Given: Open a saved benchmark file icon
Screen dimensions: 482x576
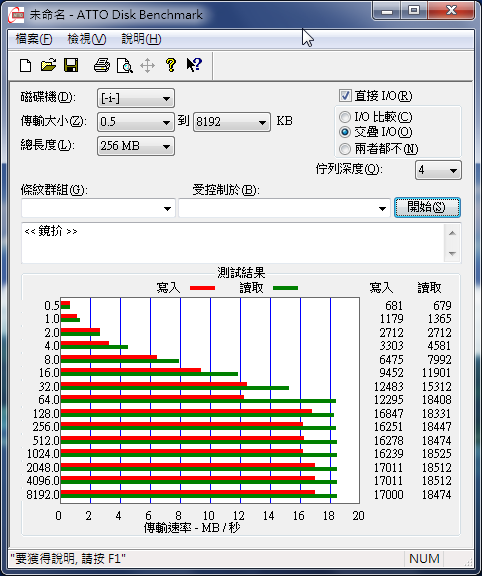Looking at the screenshot, I should click(x=48, y=65).
